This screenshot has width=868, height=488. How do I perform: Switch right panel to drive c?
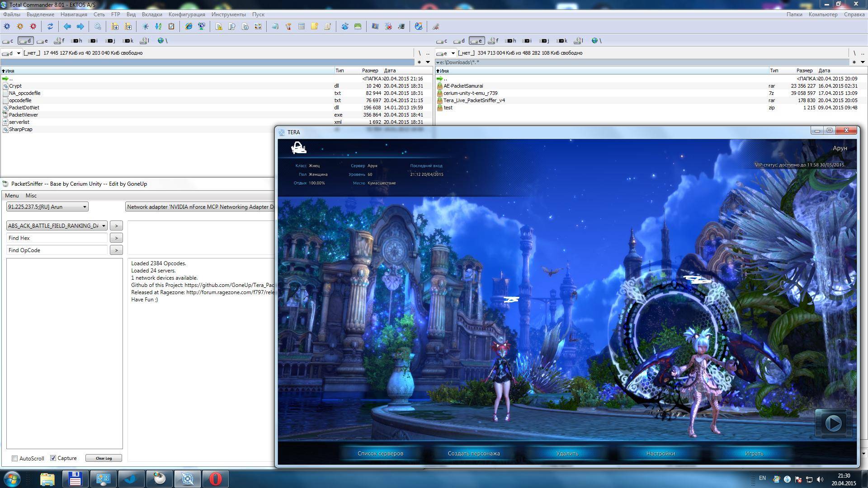[x=442, y=41]
